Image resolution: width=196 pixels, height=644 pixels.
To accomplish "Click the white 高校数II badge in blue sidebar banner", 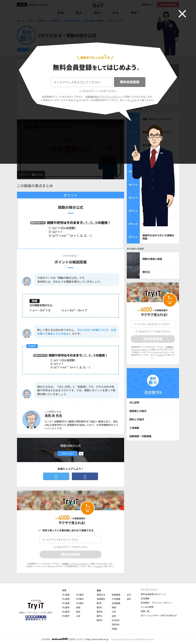I will tap(153, 380).
